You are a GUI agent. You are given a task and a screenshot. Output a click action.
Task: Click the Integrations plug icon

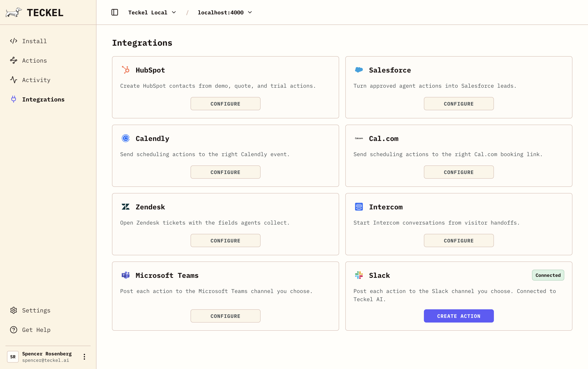pos(14,99)
